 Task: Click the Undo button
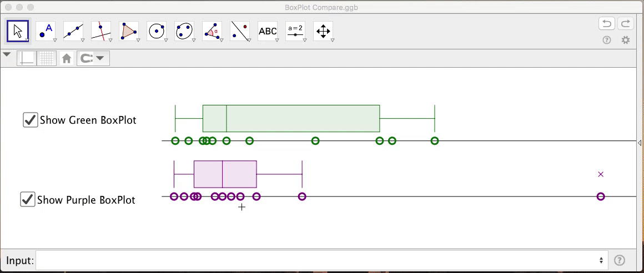coord(607,24)
